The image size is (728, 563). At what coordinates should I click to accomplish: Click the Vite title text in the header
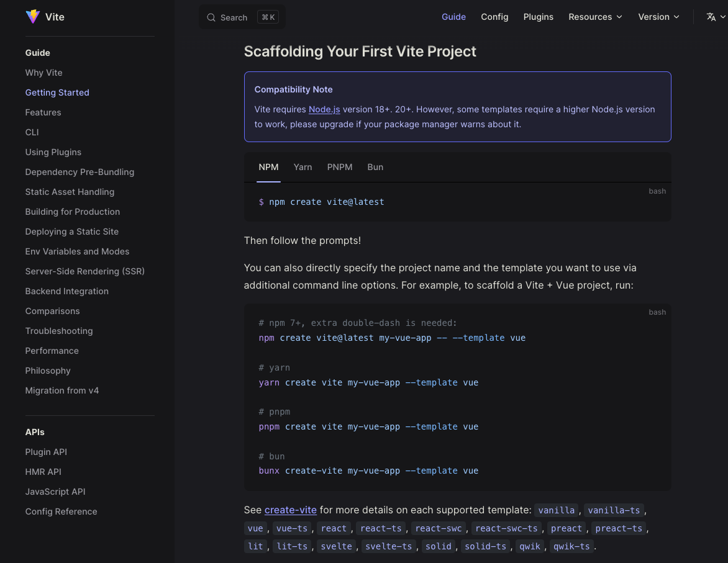click(55, 17)
